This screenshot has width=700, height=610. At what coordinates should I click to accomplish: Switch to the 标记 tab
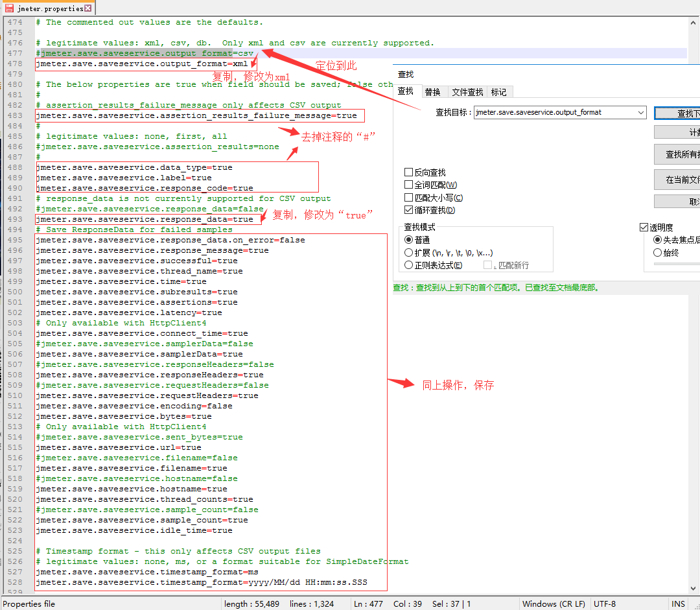click(x=499, y=92)
